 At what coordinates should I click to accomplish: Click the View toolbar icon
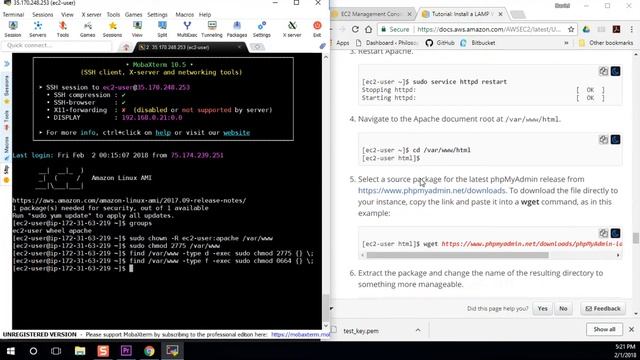(137, 29)
